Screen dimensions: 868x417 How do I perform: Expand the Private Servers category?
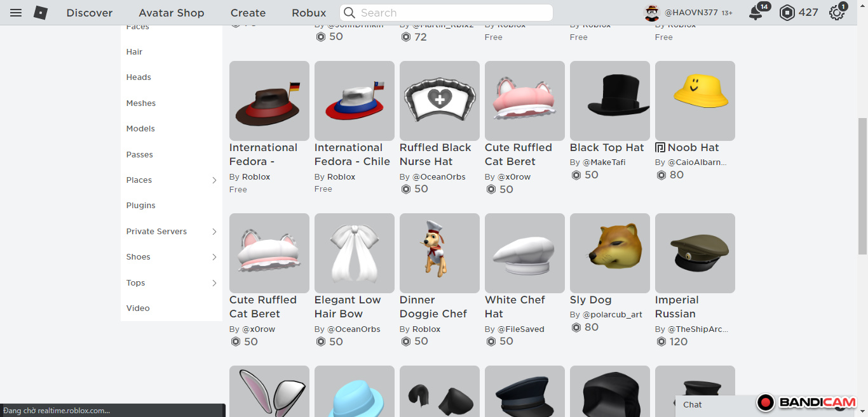214,232
